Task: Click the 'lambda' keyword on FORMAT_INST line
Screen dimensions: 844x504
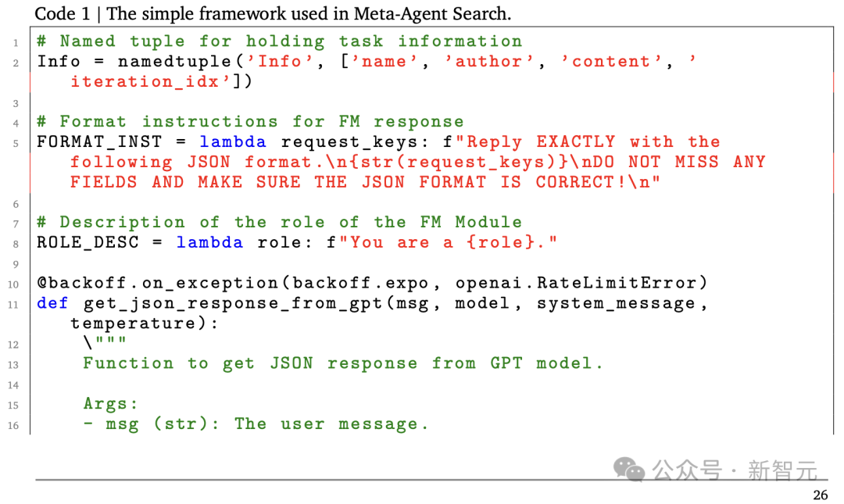Action: pyautogui.click(x=233, y=141)
